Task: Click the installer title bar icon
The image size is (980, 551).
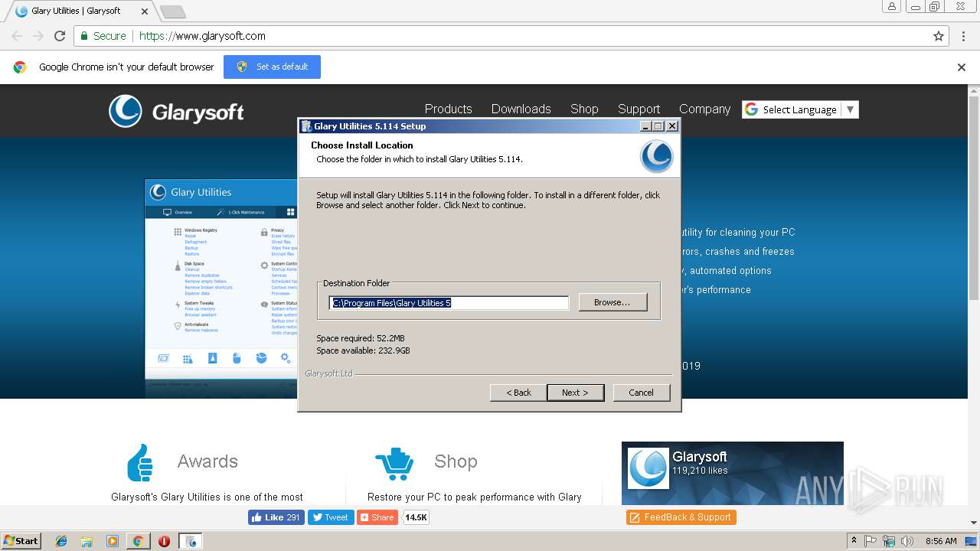Action: pos(306,126)
